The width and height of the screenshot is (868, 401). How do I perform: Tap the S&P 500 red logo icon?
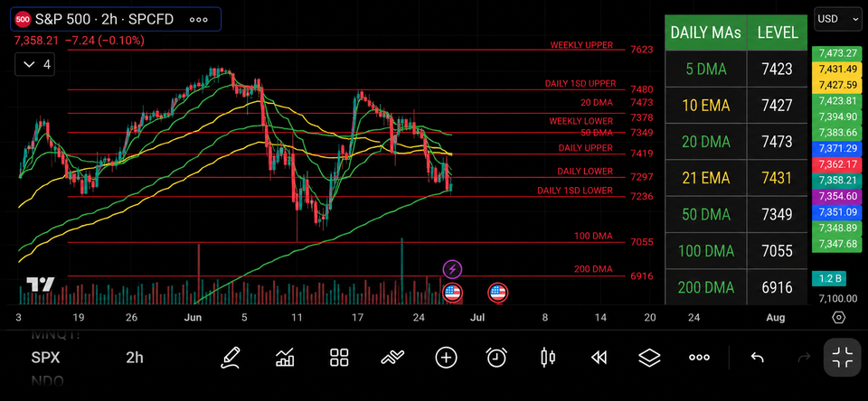(x=23, y=19)
